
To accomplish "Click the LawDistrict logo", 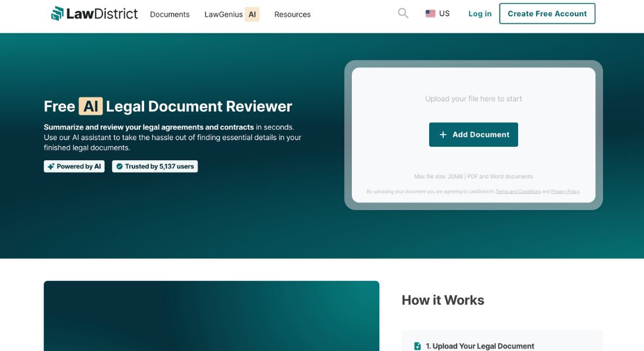I will tap(94, 13).
